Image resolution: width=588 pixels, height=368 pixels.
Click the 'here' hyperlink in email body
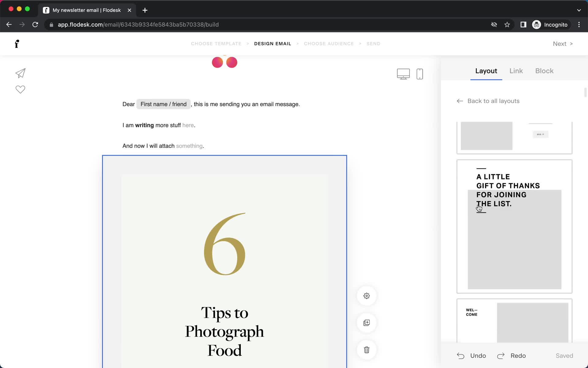[187, 125]
